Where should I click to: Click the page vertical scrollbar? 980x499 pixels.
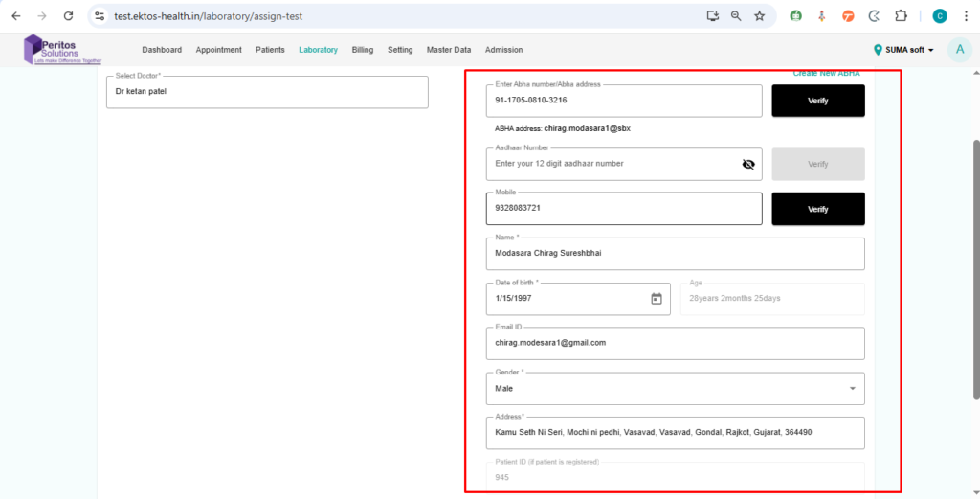pyautogui.click(x=975, y=268)
